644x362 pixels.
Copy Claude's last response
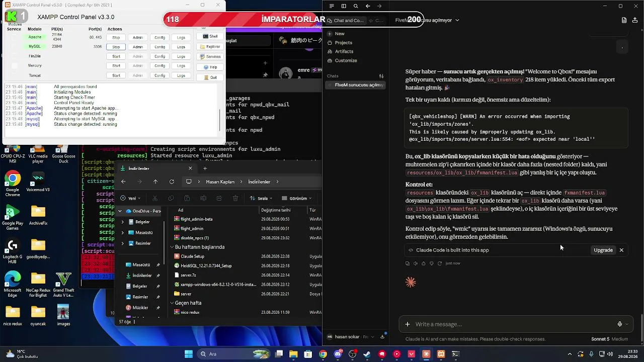[408, 263]
